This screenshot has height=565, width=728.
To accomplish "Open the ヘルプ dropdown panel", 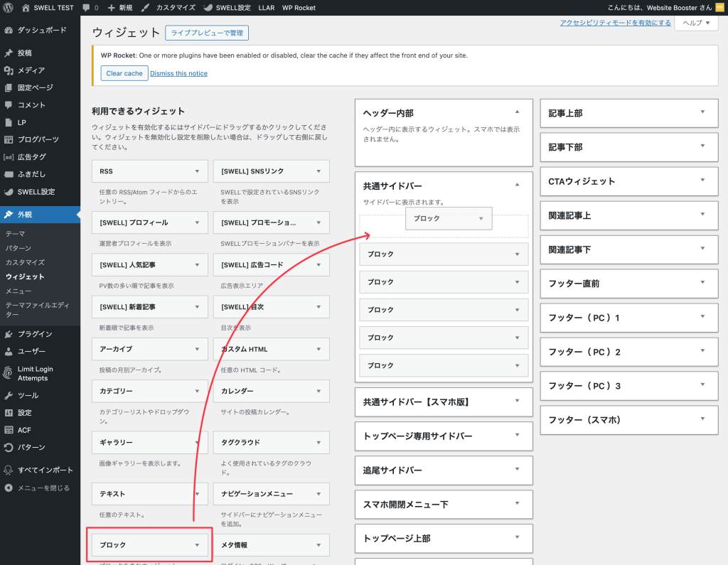I will pyautogui.click(x=695, y=23).
